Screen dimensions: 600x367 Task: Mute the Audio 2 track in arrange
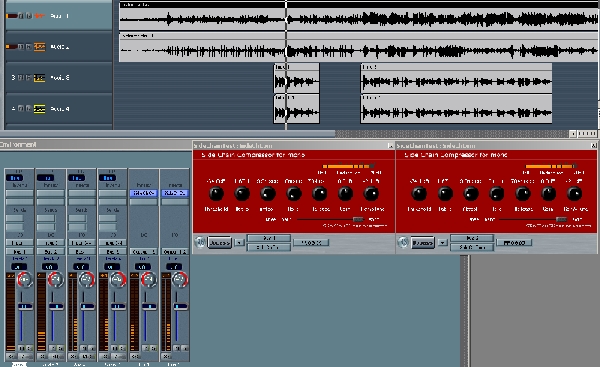click(21, 47)
